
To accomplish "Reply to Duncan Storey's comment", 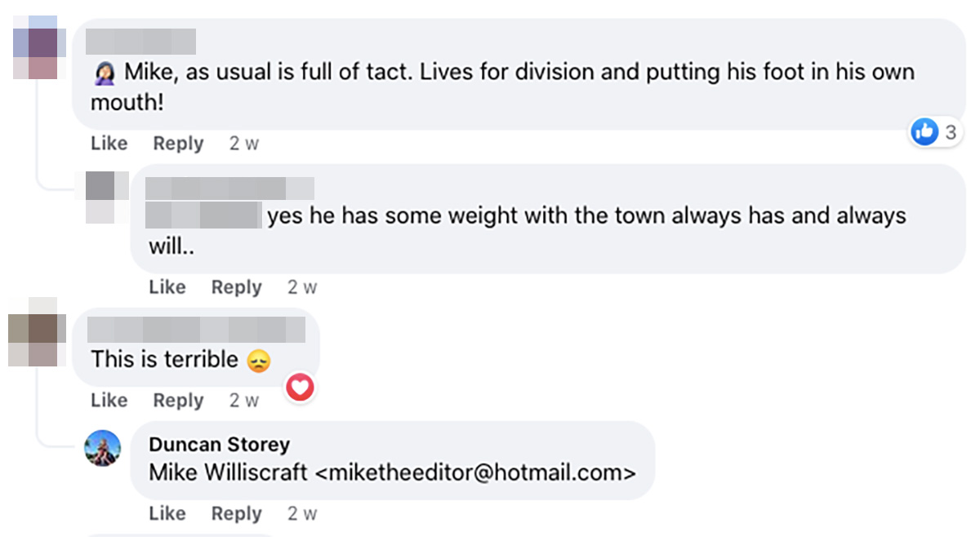I will 236,513.
